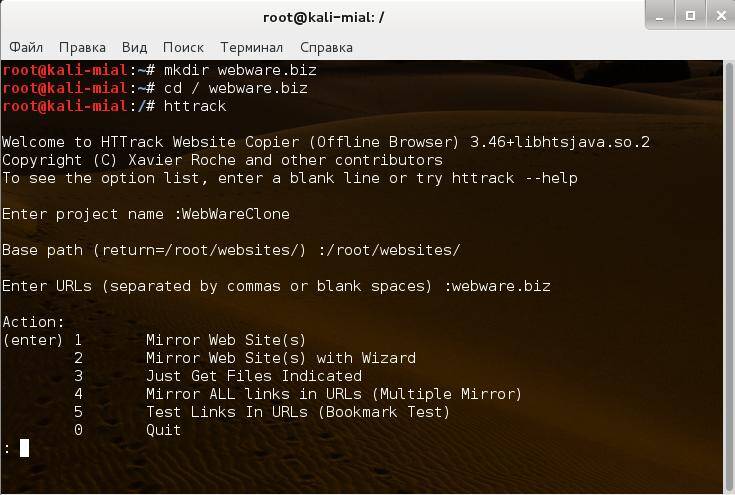This screenshot has height=495, width=735.
Task: Open the Вид menu
Action: tap(134, 47)
